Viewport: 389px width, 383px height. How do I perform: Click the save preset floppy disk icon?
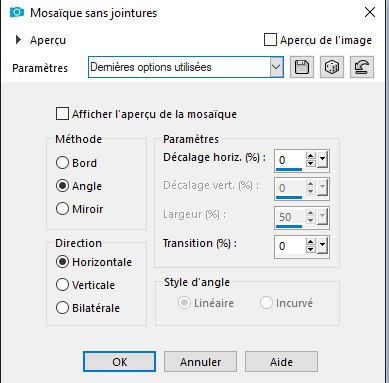click(x=302, y=67)
